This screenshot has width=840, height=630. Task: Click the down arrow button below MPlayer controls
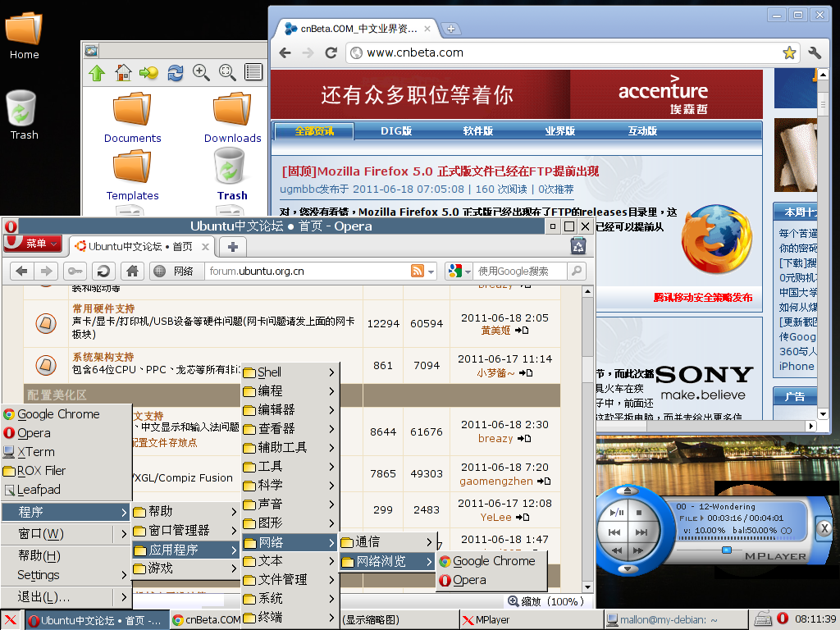[x=628, y=568]
